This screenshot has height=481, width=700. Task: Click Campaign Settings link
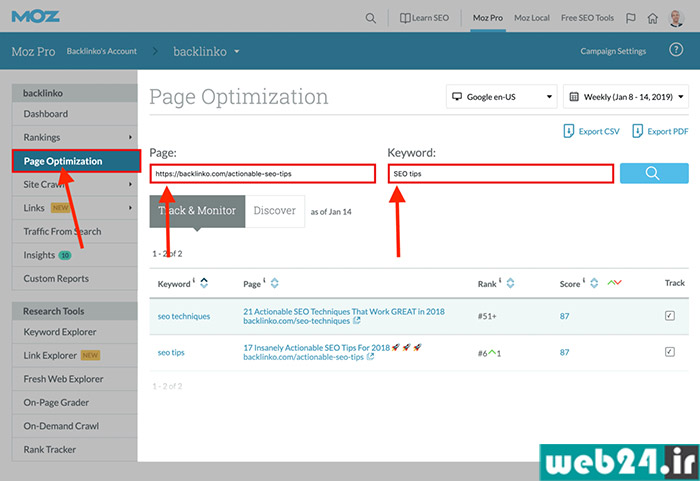(613, 51)
